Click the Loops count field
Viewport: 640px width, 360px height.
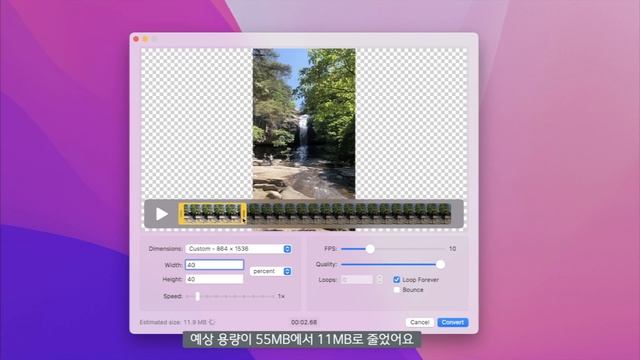(357, 280)
